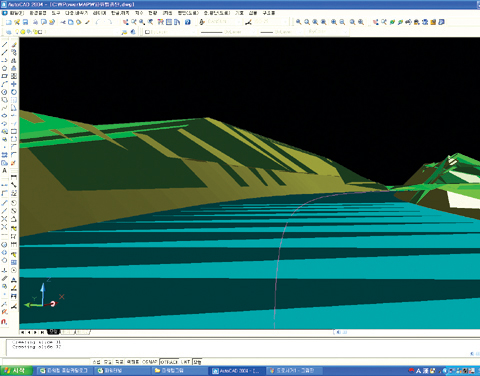Toggle OSNAP in the status bar

149,362
